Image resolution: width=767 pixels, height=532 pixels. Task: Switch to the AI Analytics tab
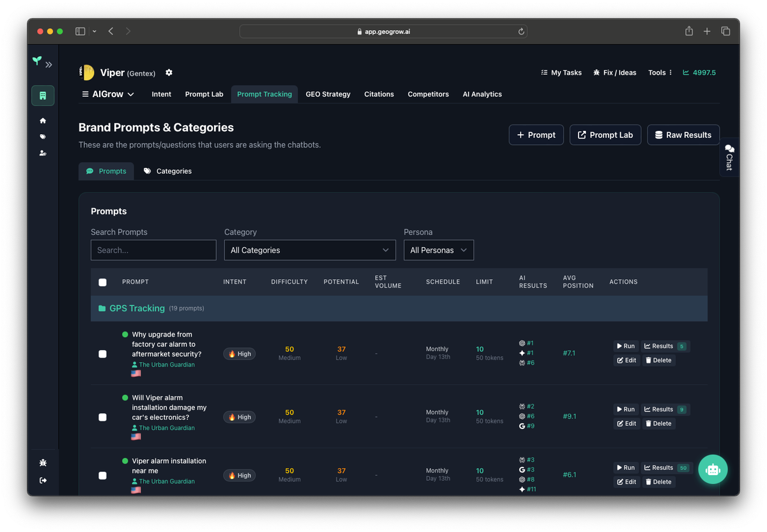tap(483, 94)
